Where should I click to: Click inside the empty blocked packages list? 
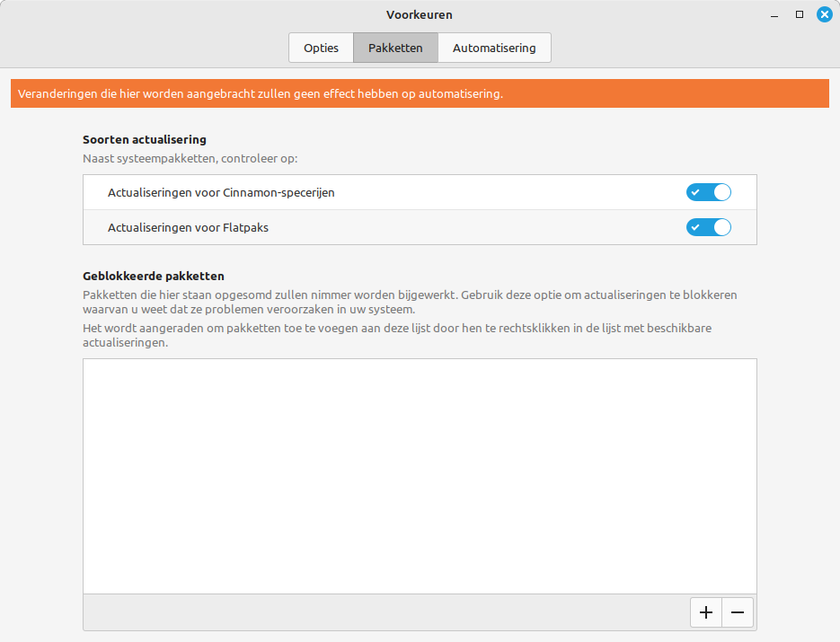[420, 476]
